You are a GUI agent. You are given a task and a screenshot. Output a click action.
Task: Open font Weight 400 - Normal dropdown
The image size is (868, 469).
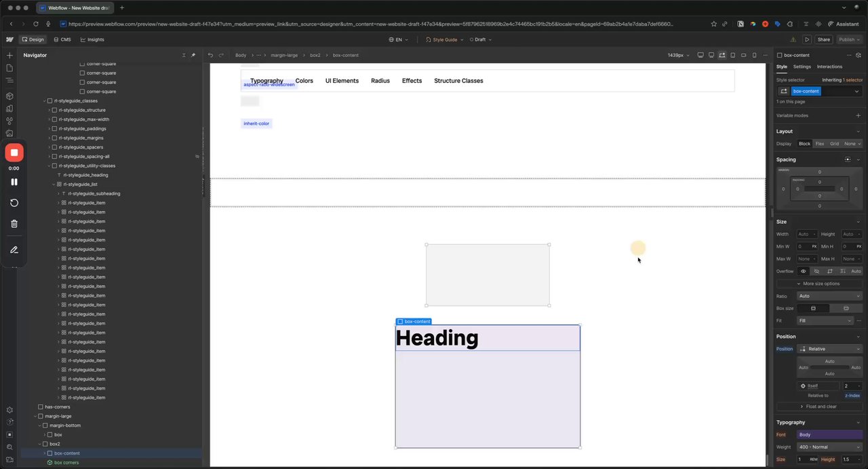(x=830, y=447)
